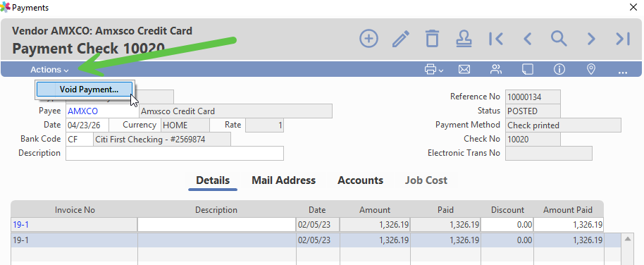Click the Discount column header
The width and height of the screenshot is (644, 265).
click(x=507, y=210)
